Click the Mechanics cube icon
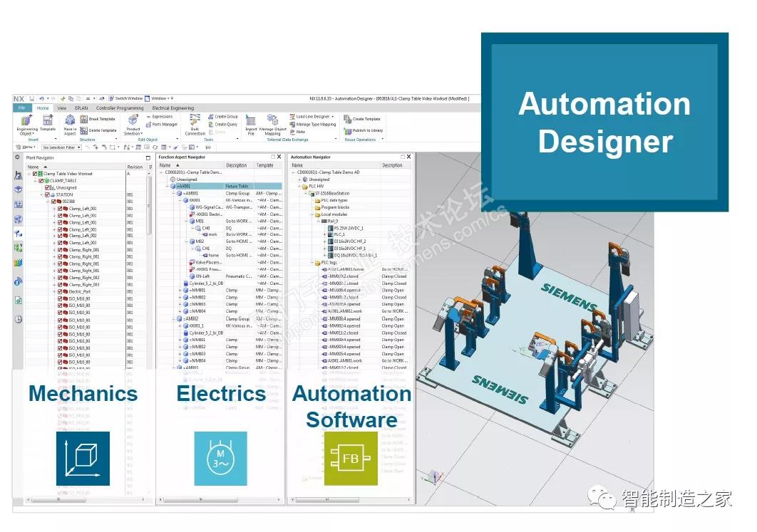Viewport: 757px width, 532px height. [83, 458]
